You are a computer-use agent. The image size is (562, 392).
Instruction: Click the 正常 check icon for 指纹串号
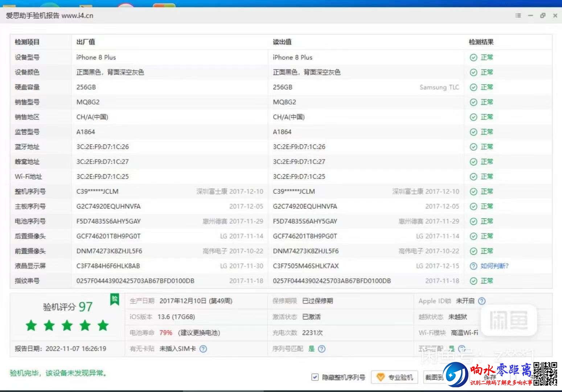pyautogui.click(x=473, y=281)
